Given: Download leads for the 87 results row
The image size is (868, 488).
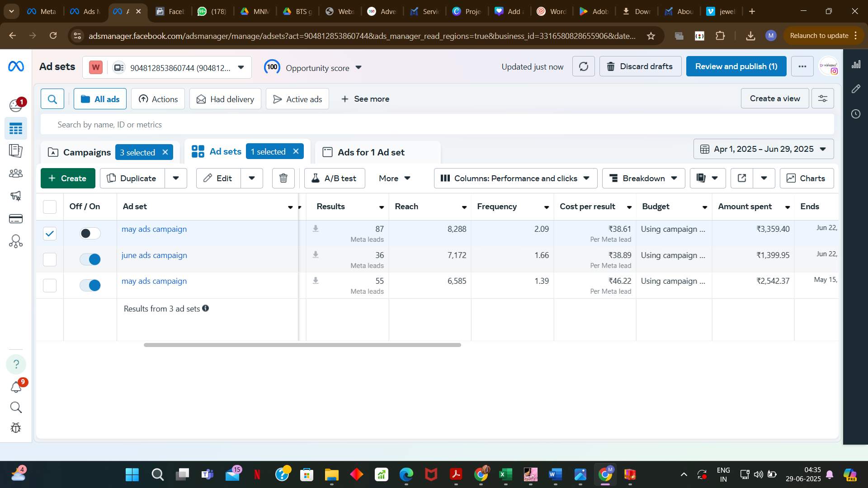Looking at the screenshot, I should tap(316, 229).
